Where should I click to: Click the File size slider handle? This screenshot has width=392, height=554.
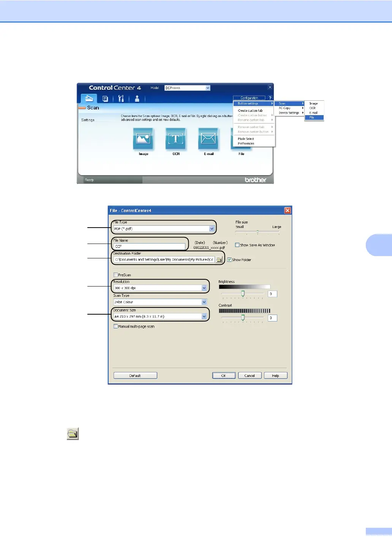(x=258, y=232)
